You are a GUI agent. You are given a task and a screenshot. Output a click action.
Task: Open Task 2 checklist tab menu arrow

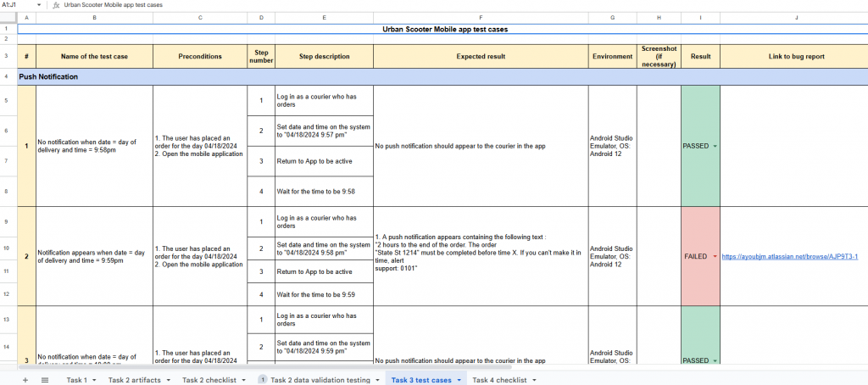245,381
